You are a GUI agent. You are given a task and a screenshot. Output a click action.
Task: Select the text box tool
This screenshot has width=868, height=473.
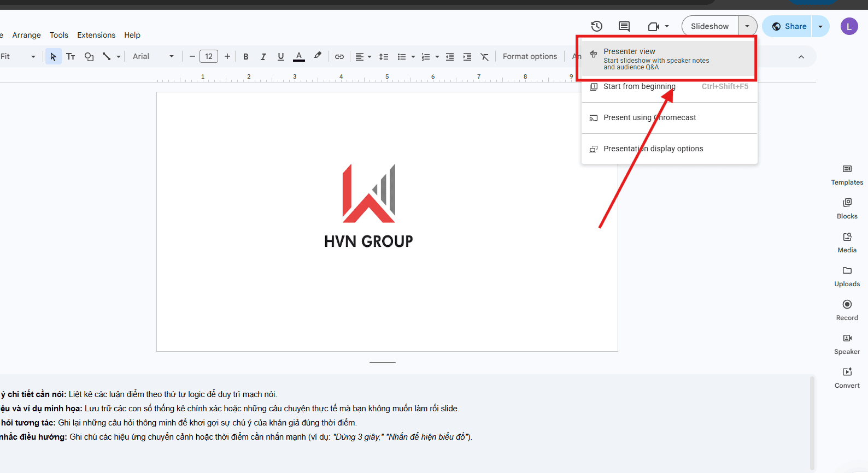[71, 56]
